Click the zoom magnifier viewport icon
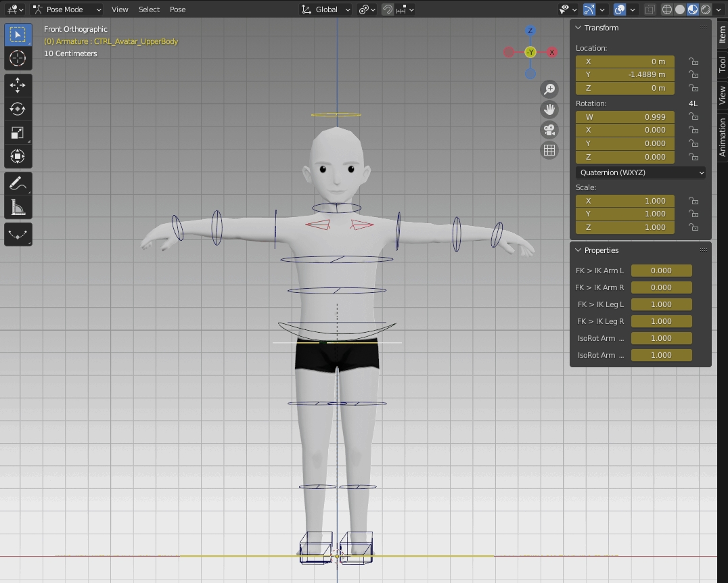The height and width of the screenshot is (583, 728). tap(549, 89)
